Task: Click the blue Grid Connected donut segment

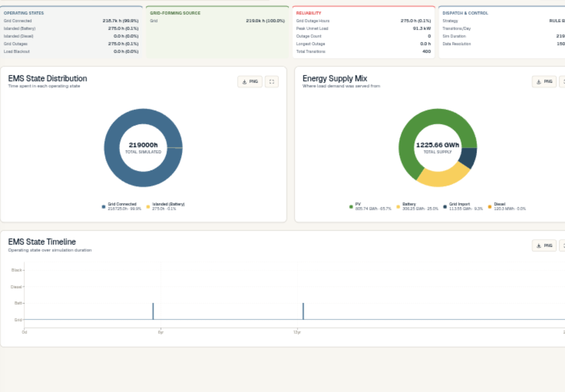Action: tap(112, 148)
